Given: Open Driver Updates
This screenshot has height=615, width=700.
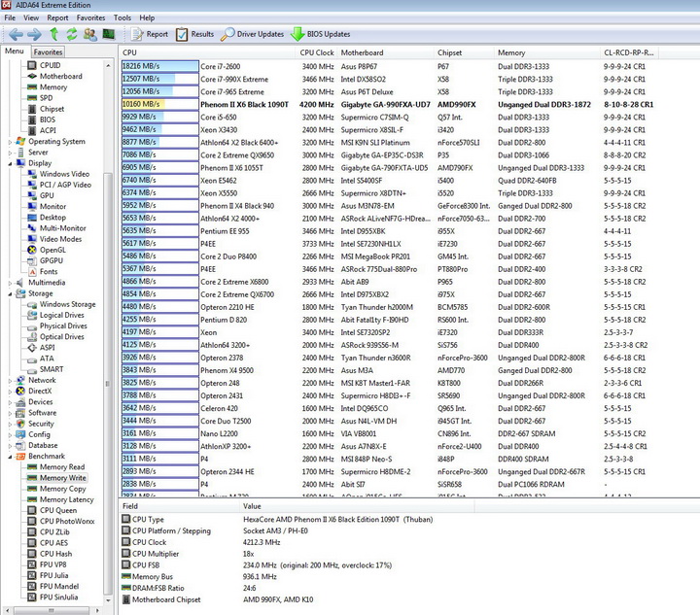Looking at the screenshot, I should (252, 34).
